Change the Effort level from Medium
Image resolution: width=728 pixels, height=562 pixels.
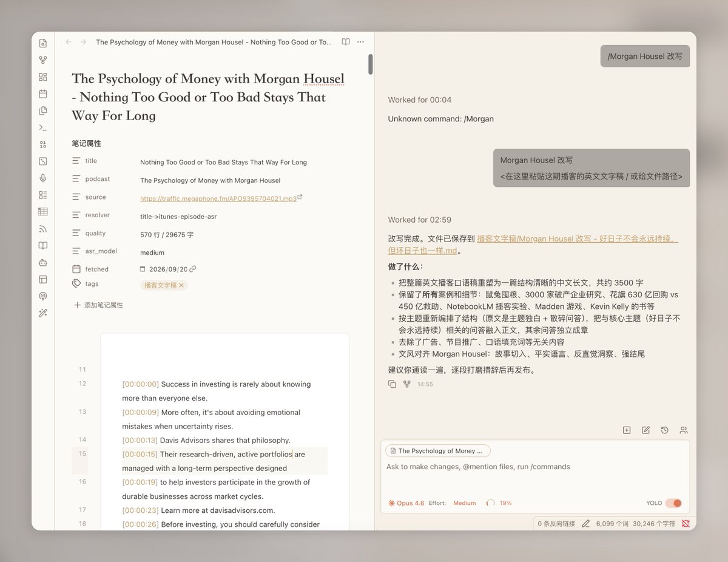click(x=465, y=503)
